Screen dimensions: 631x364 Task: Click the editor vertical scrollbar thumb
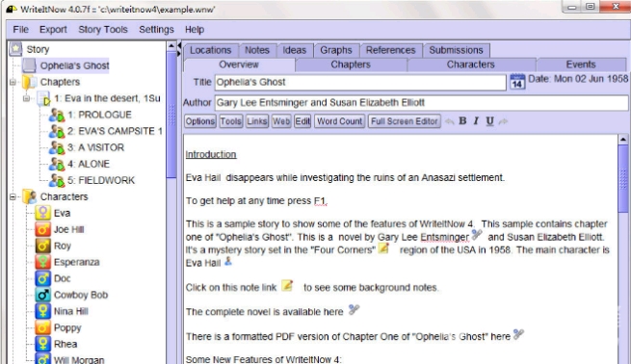[623, 179]
